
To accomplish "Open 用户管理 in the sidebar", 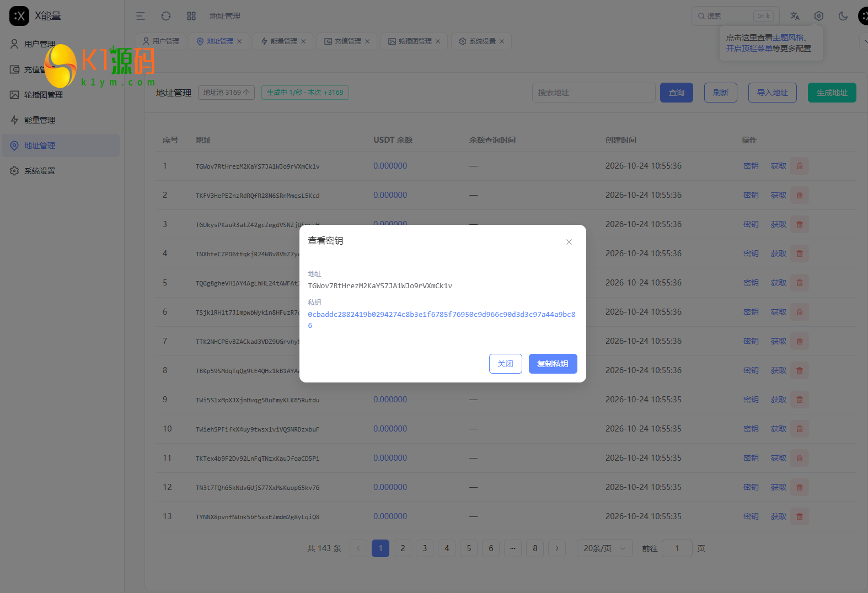I will click(x=61, y=44).
